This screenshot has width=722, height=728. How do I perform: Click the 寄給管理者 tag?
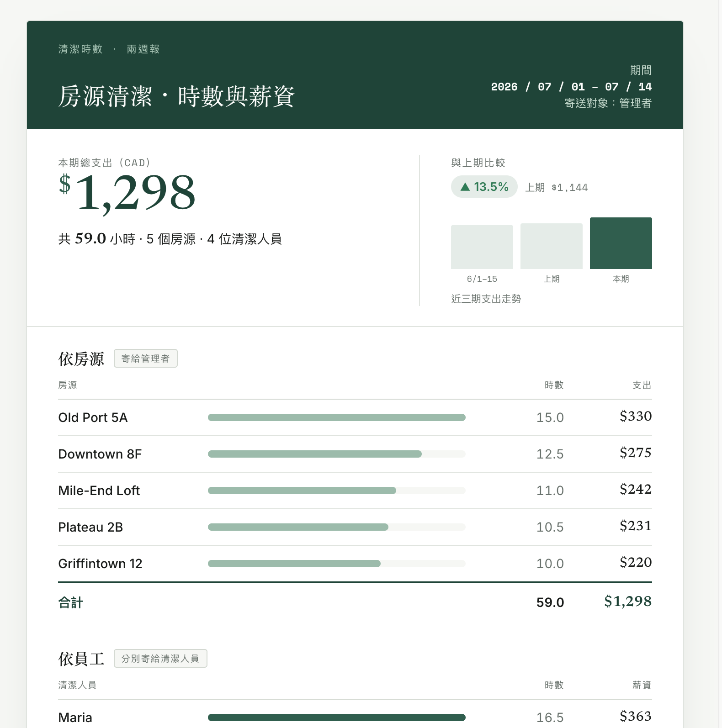click(145, 359)
